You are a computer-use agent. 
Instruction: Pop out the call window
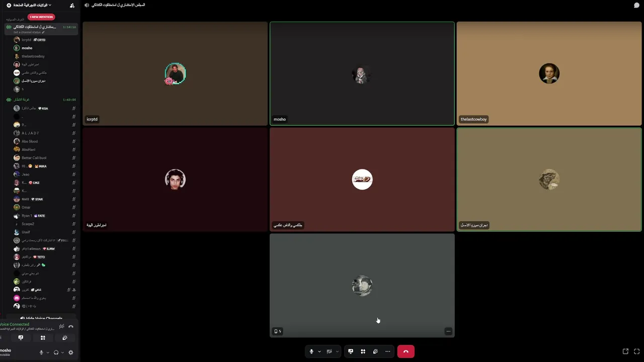click(x=625, y=351)
